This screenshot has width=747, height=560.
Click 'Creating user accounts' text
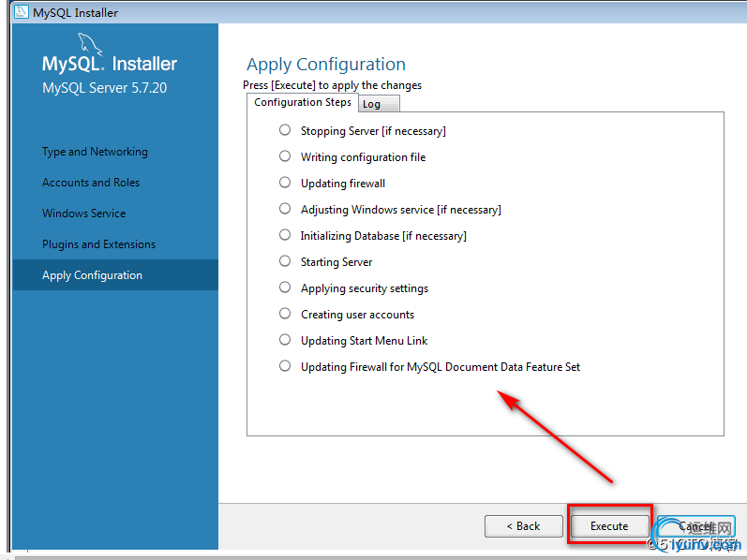tap(357, 315)
